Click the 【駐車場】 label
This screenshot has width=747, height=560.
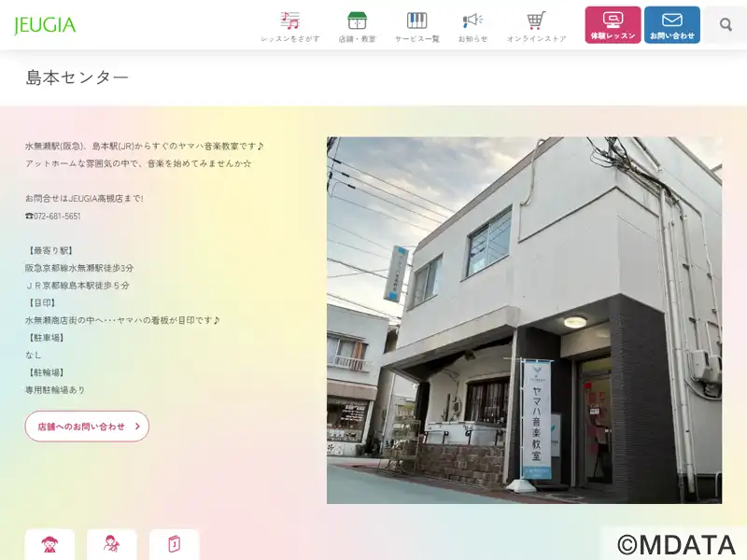tap(46, 338)
